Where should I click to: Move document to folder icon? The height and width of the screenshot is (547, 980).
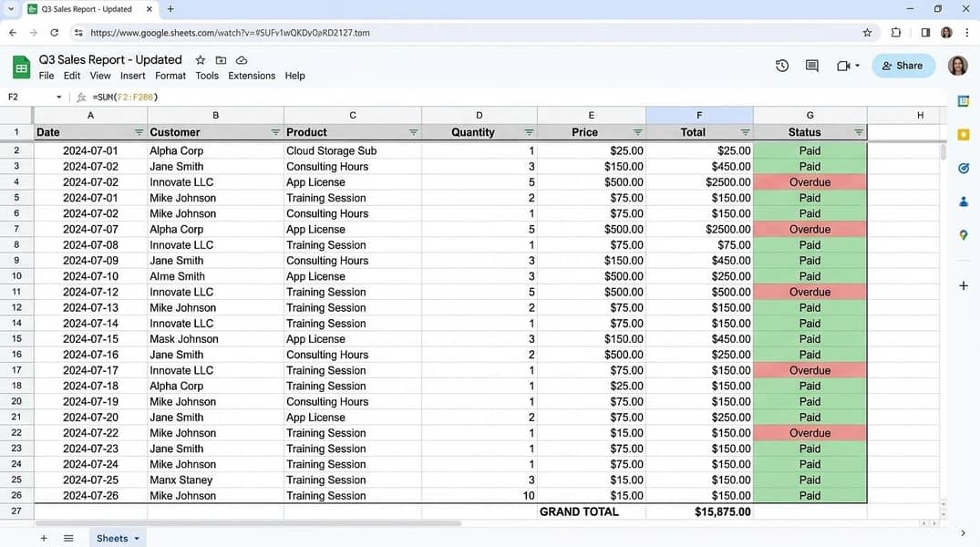tap(221, 60)
